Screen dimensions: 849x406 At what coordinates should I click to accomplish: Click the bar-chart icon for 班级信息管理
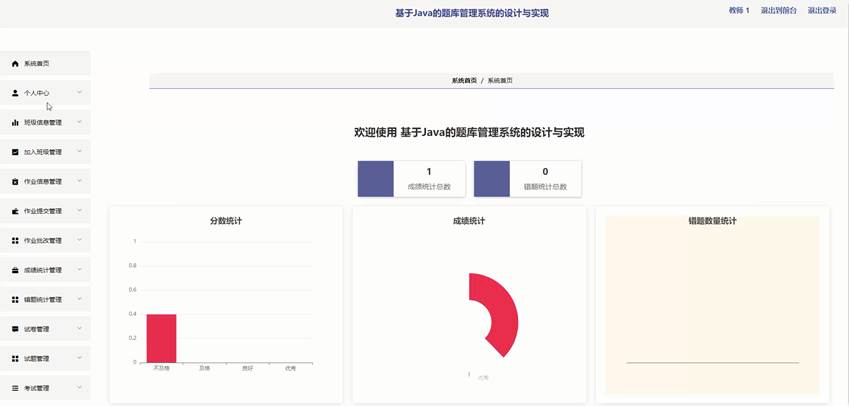click(x=15, y=123)
